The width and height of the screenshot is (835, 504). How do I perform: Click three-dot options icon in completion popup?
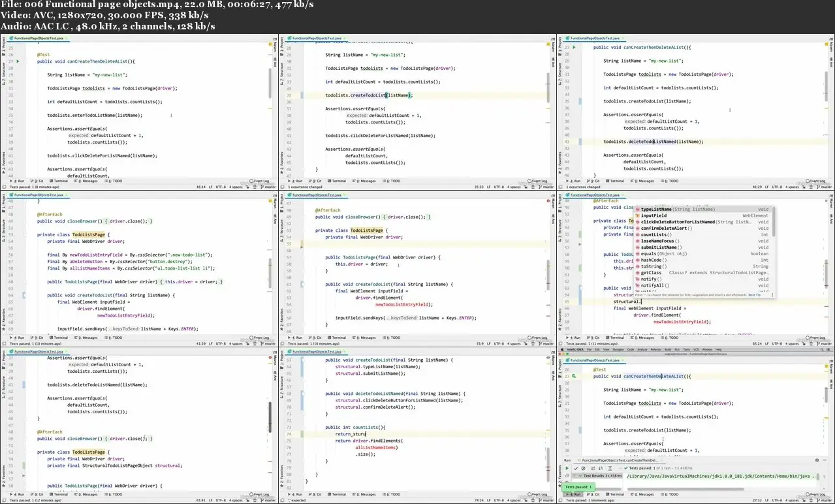(771, 294)
